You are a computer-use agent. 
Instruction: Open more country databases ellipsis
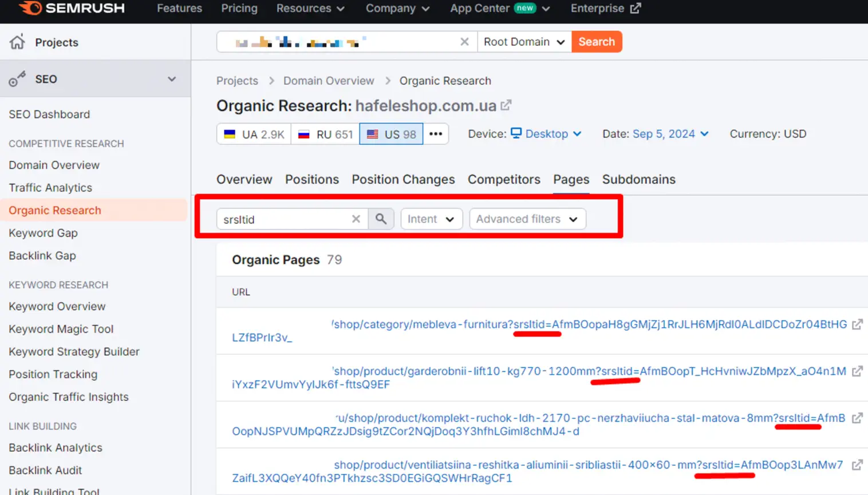tap(436, 134)
